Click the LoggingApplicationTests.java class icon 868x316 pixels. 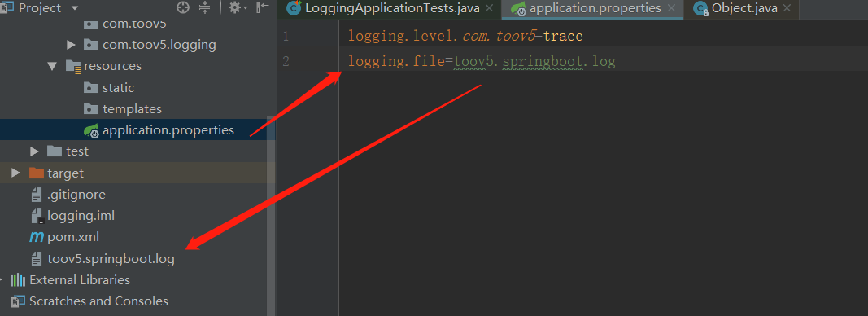(294, 8)
